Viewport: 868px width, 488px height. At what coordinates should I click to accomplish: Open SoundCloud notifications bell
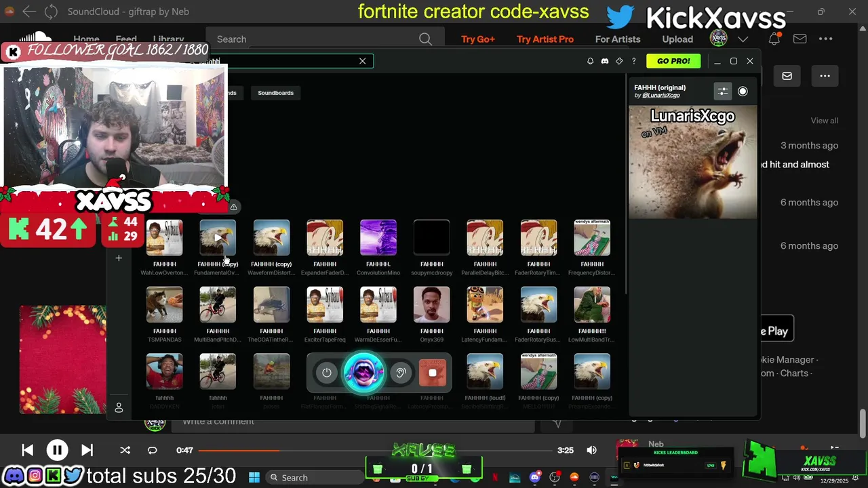774,39
